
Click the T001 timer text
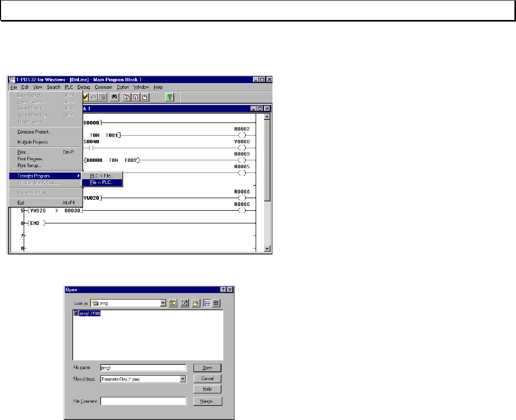pos(112,135)
